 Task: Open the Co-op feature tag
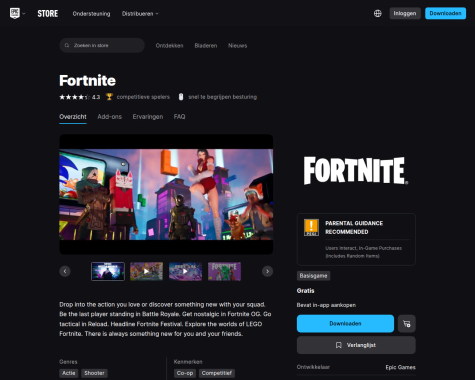pos(185,373)
